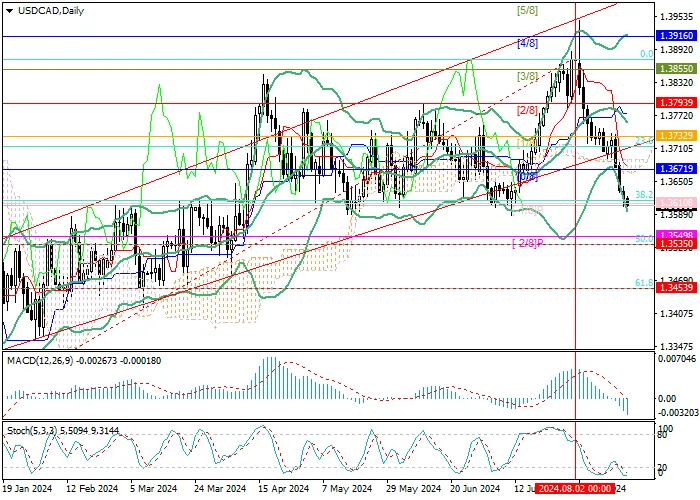
Task: Select the 1.34690 price axis value
Action: point(678,280)
